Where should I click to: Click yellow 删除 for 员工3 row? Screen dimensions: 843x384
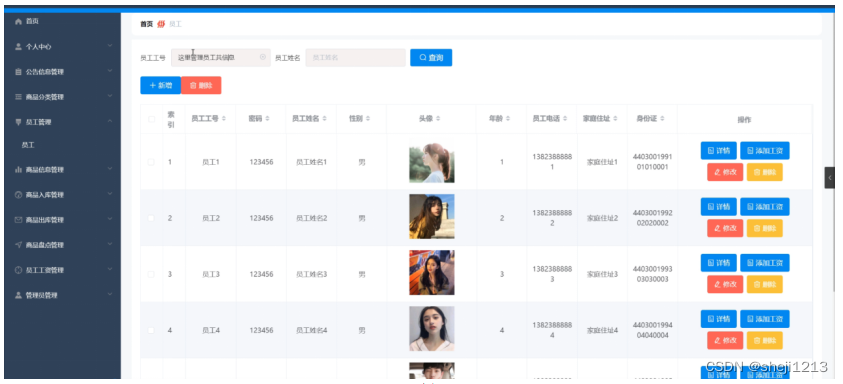coord(765,284)
